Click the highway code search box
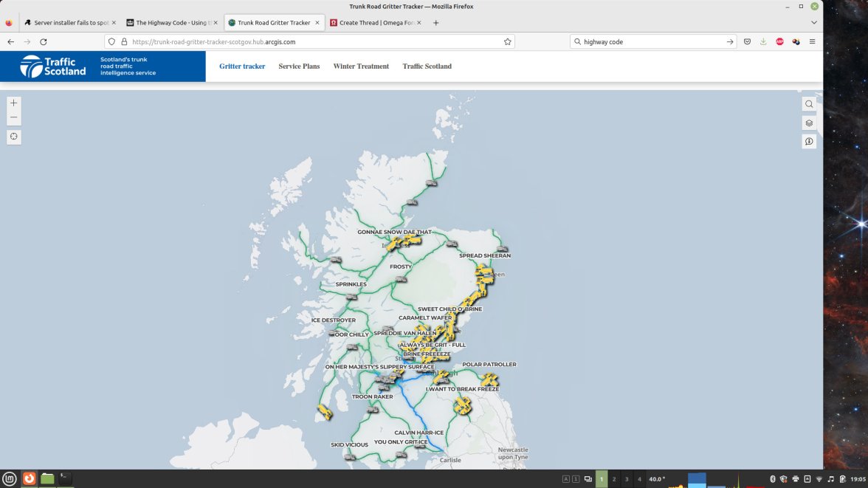 click(648, 42)
